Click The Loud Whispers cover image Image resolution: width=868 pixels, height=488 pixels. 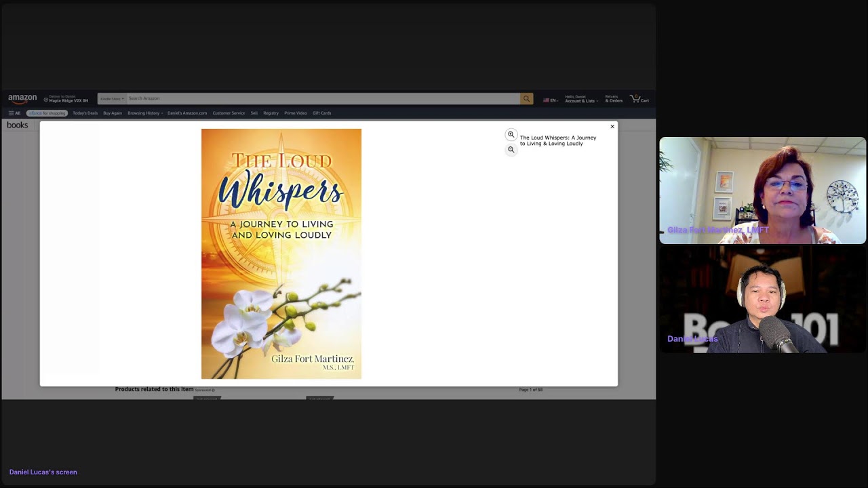(281, 253)
